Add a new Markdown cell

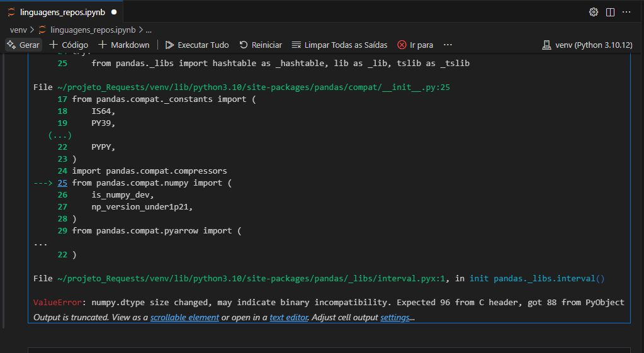[x=124, y=45]
